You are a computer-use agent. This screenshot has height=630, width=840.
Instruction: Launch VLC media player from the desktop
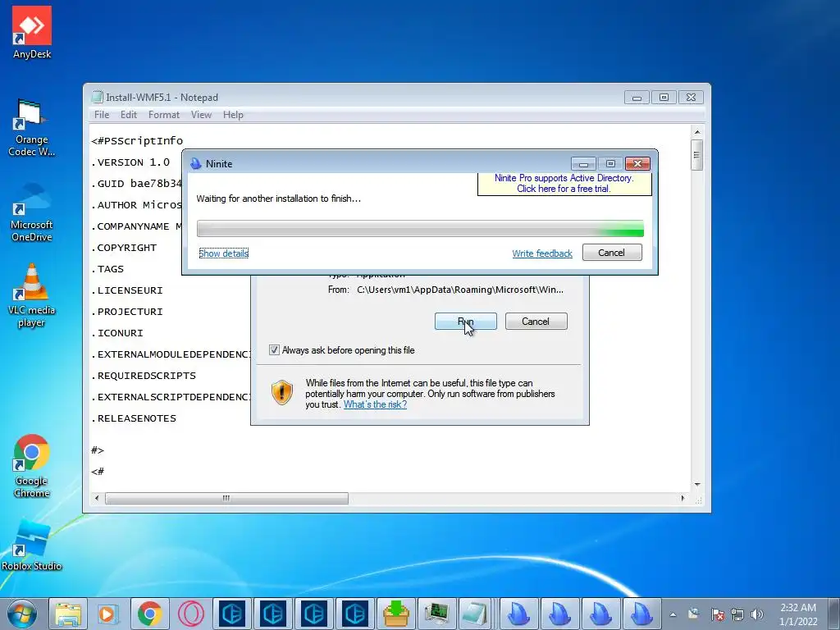click(x=32, y=295)
